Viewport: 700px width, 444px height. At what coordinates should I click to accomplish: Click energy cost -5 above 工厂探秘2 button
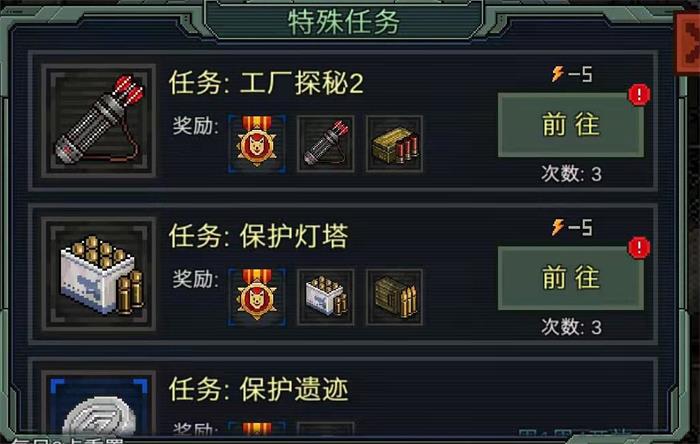click(572, 74)
